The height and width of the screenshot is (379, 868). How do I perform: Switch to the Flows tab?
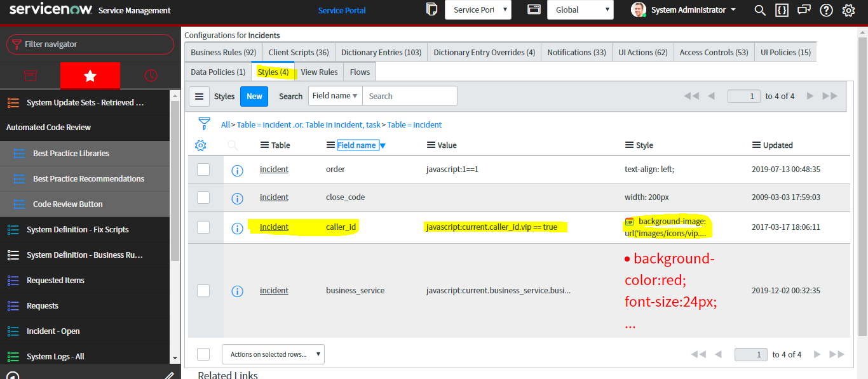359,72
